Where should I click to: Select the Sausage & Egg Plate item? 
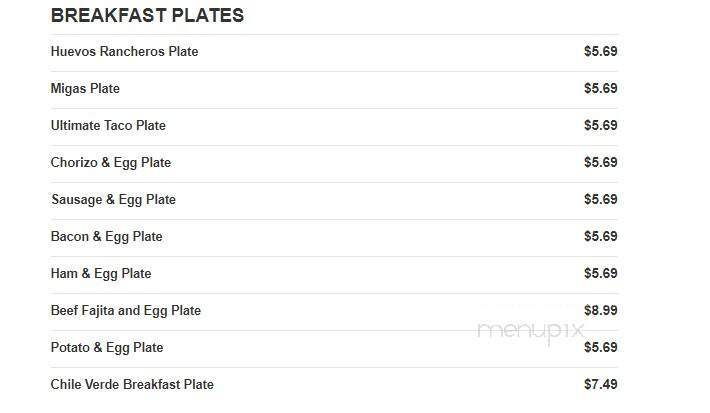pos(113,200)
